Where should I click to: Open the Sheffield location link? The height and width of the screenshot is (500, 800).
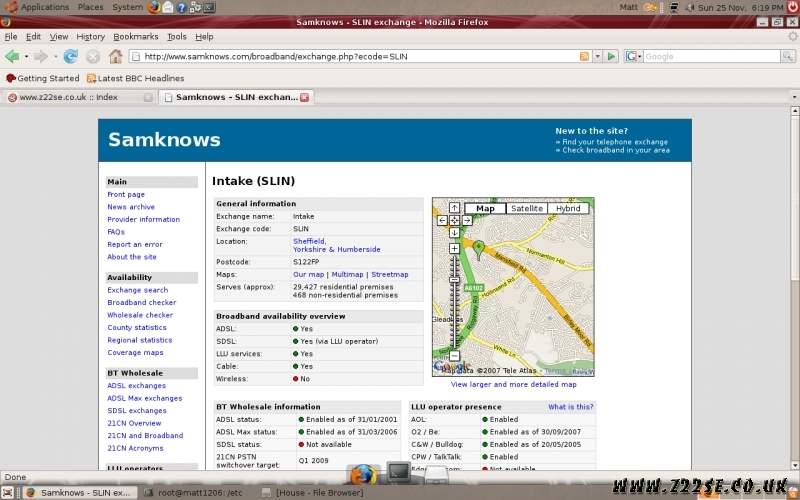pyautogui.click(x=309, y=241)
